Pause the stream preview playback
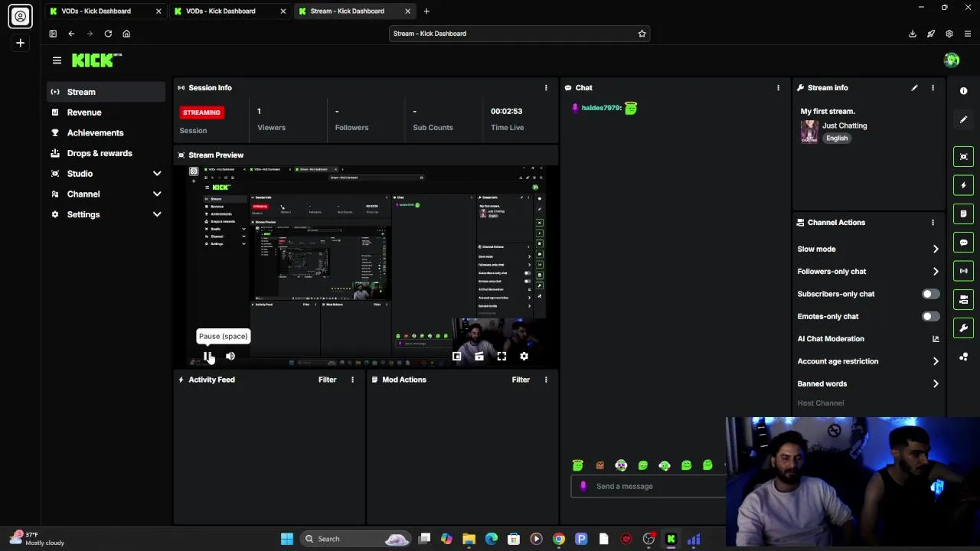Viewport: 980px width, 551px height. (208, 356)
